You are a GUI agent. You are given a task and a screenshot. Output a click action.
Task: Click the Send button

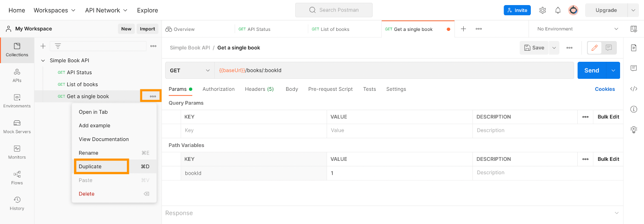(592, 71)
